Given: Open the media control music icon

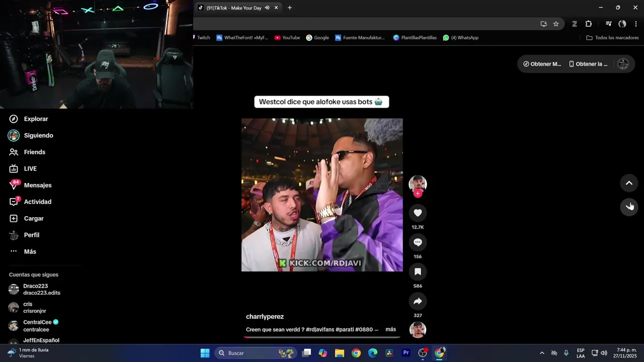Looking at the screenshot, I should pyautogui.click(x=608, y=24).
